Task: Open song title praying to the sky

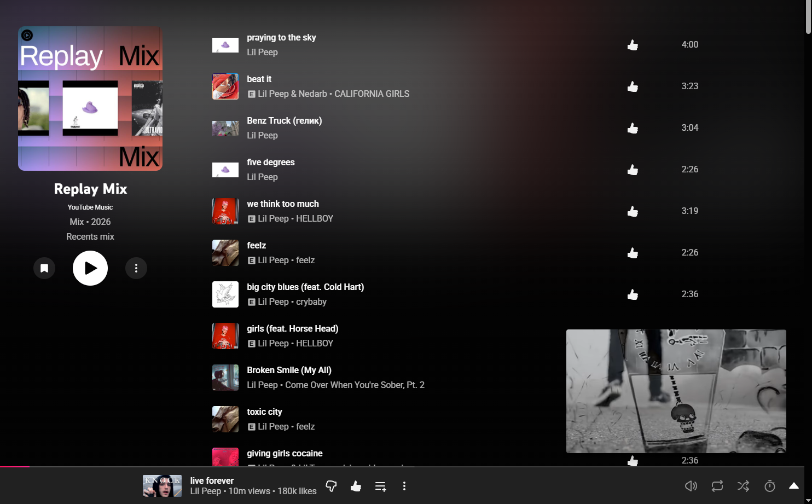Action: [x=281, y=37]
